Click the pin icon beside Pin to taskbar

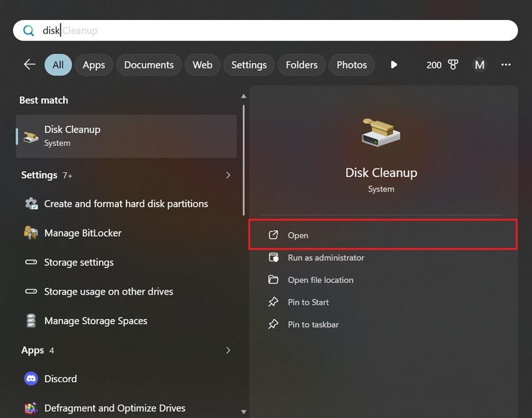273,324
